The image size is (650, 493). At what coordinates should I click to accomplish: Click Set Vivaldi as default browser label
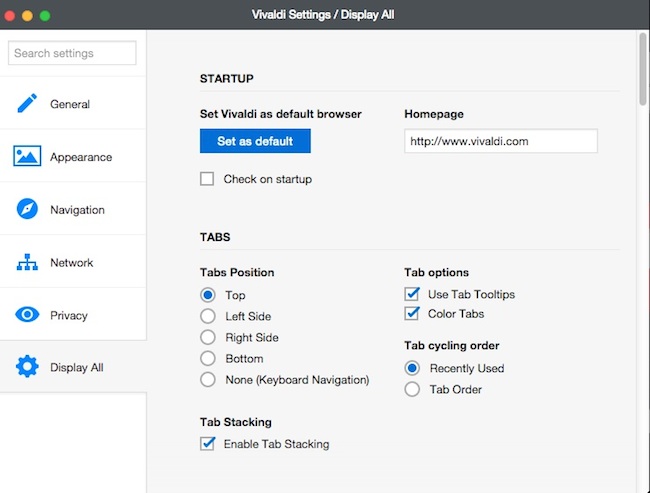pyautogui.click(x=281, y=114)
